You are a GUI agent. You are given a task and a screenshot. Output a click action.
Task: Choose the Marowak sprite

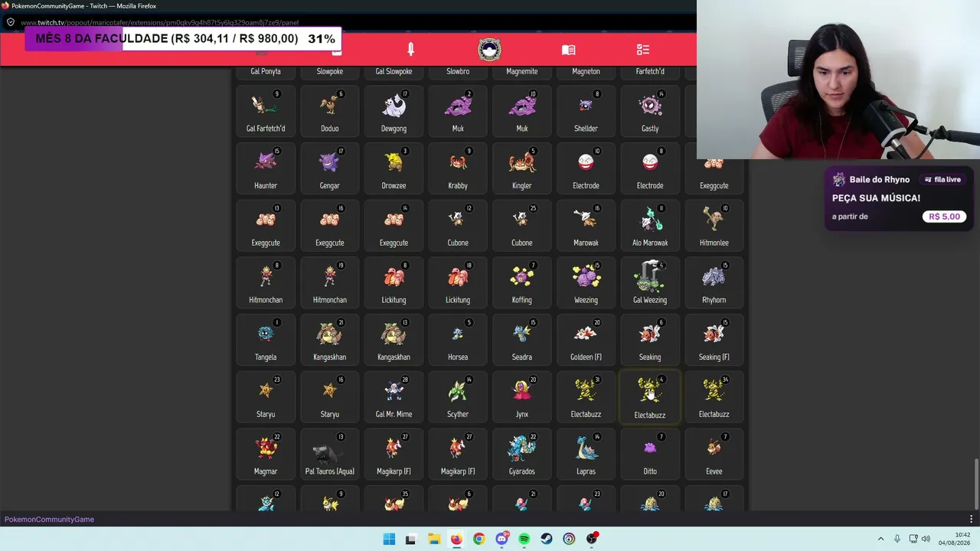(x=586, y=219)
